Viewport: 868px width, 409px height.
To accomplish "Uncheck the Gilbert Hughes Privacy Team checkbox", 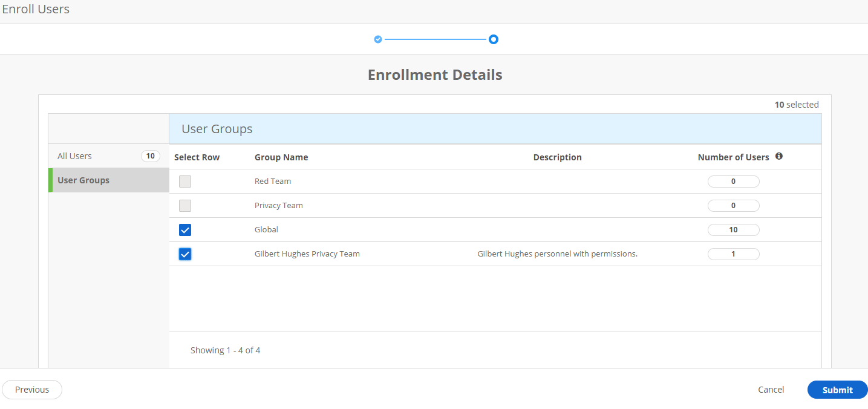I will 185,254.
